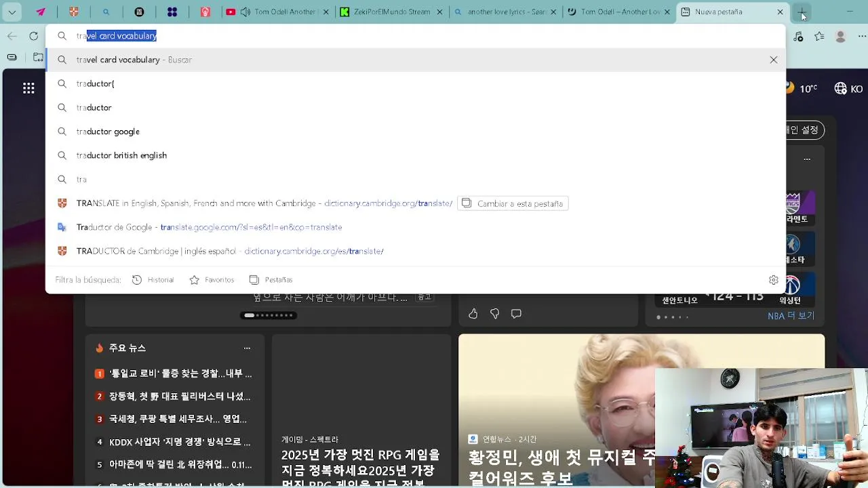Switch to the Cambridge shield pinned tab

click(74, 12)
